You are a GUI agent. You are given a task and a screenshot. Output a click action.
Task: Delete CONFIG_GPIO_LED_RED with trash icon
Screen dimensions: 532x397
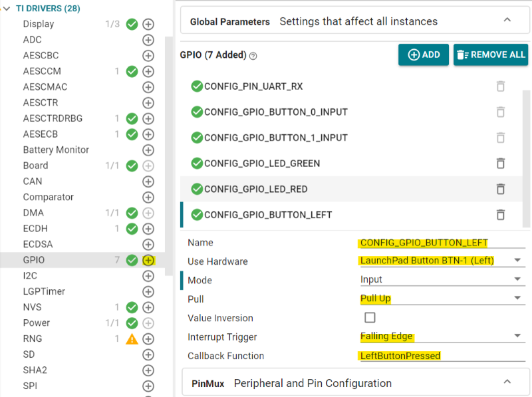[x=500, y=189]
